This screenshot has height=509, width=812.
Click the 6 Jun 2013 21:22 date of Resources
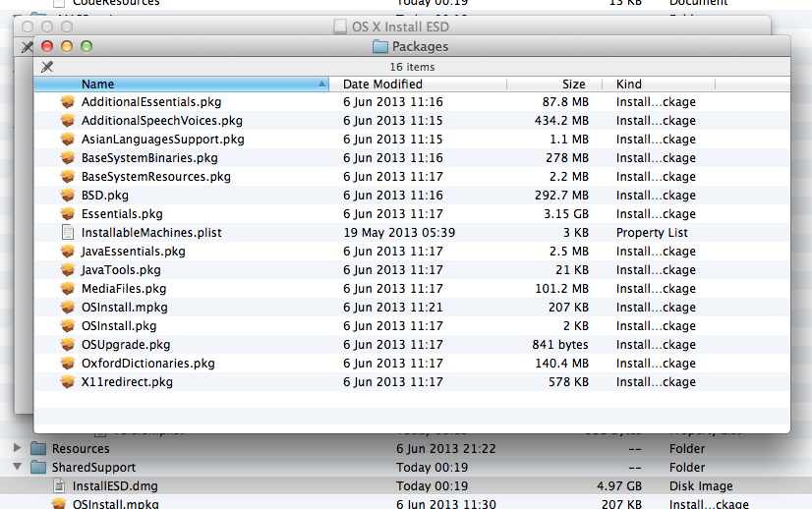click(x=446, y=448)
